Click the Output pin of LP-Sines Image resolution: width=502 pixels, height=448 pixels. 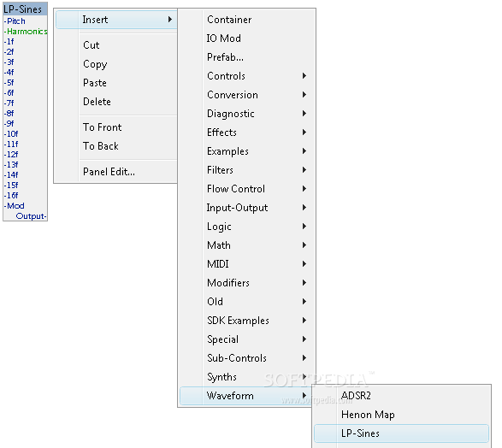coord(31,216)
